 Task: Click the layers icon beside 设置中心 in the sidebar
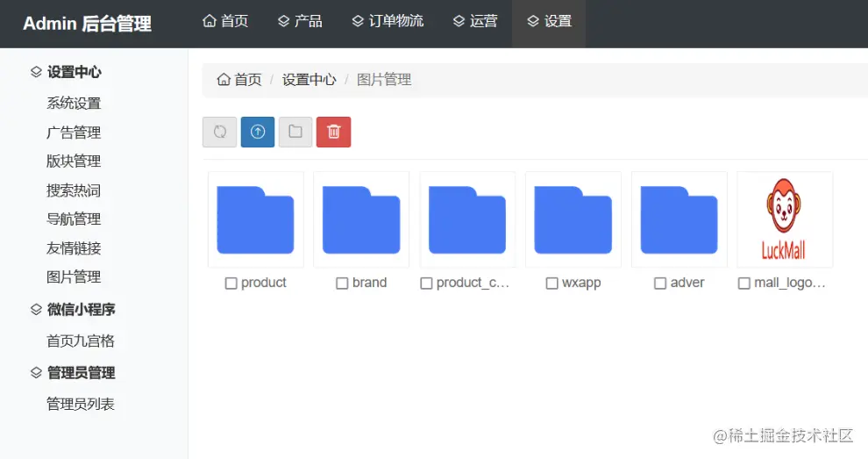pyautogui.click(x=36, y=72)
